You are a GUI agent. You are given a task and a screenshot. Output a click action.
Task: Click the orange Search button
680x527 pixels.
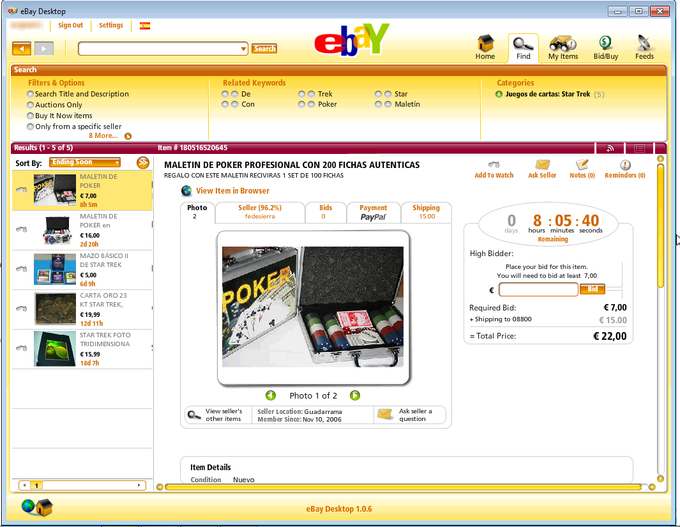[x=265, y=49]
